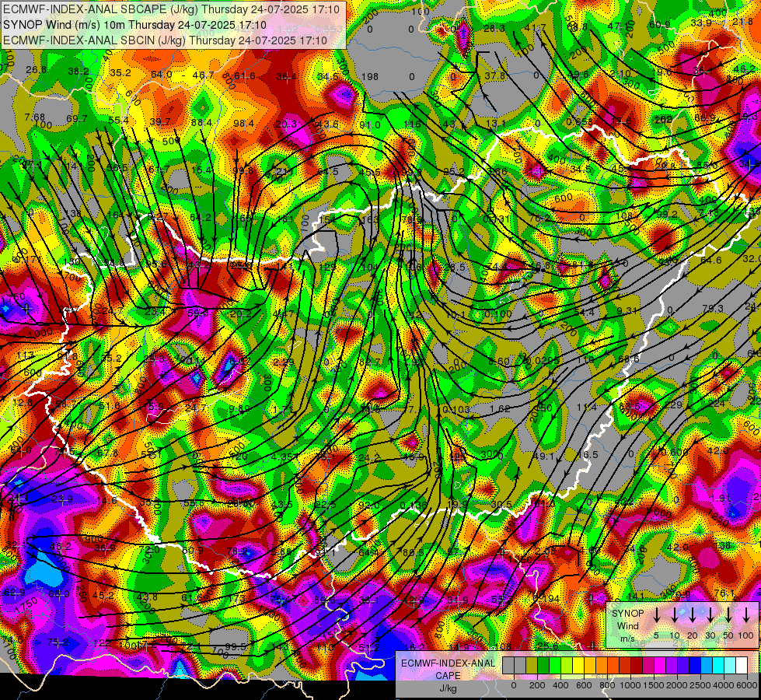The image size is (761, 700).
Task: Click the '11.4' value on the map
Action: [586, 407]
